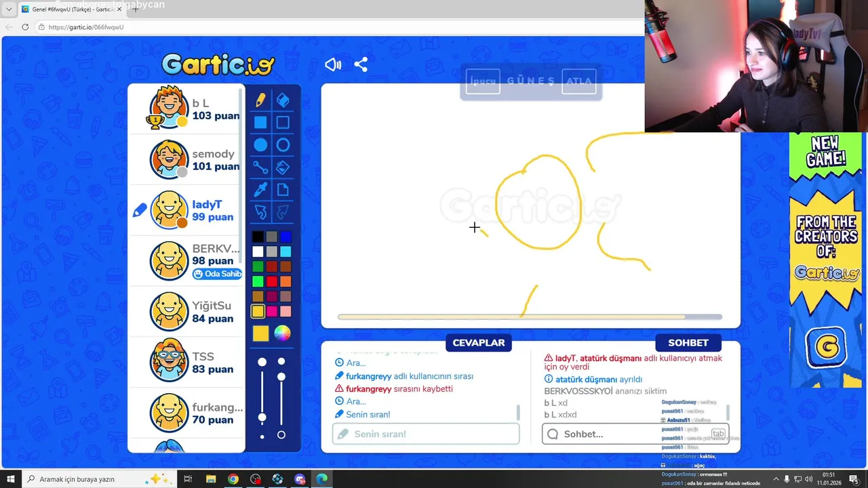868x488 pixels.
Task: Select player ladyT in the list
Action: point(186,210)
